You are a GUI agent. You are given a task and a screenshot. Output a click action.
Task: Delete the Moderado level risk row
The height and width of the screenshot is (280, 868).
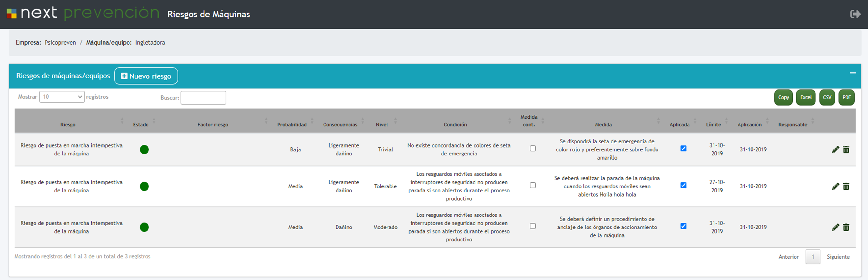pos(846,228)
